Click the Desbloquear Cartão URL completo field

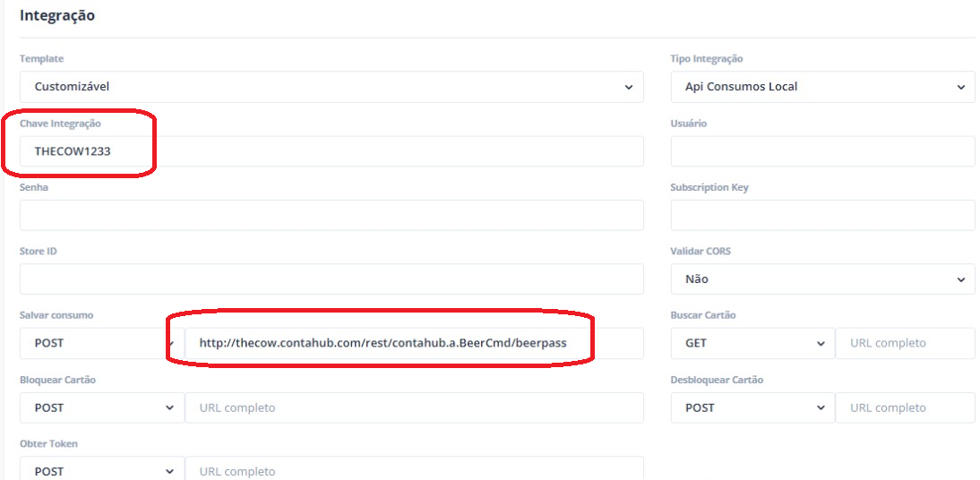(x=905, y=407)
